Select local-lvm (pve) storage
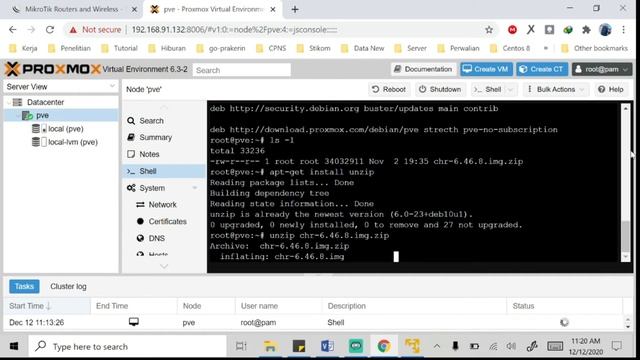The height and width of the screenshot is (360, 640). (73, 142)
